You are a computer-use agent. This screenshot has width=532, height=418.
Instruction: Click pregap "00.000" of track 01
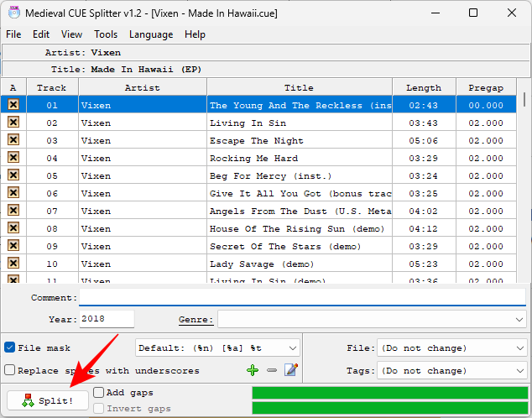(x=486, y=105)
